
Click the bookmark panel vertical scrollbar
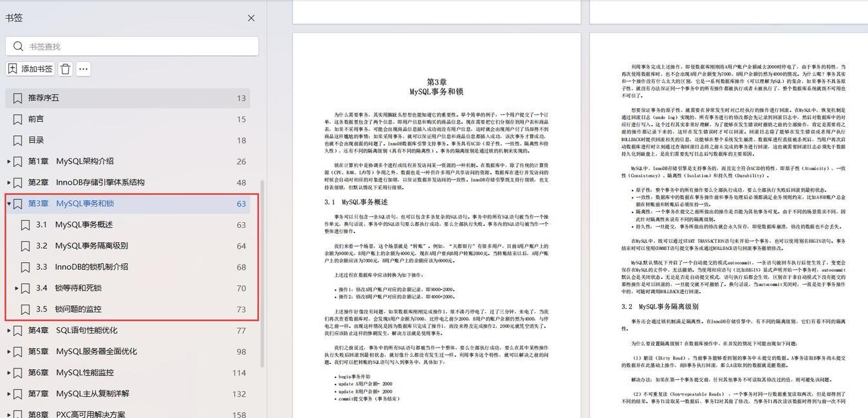(x=262, y=274)
